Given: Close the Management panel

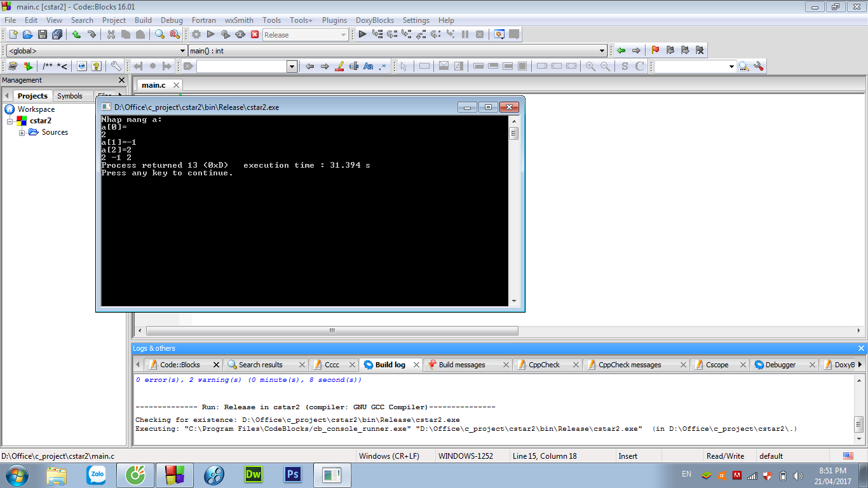Looking at the screenshot, I should [x=122, y=80].
